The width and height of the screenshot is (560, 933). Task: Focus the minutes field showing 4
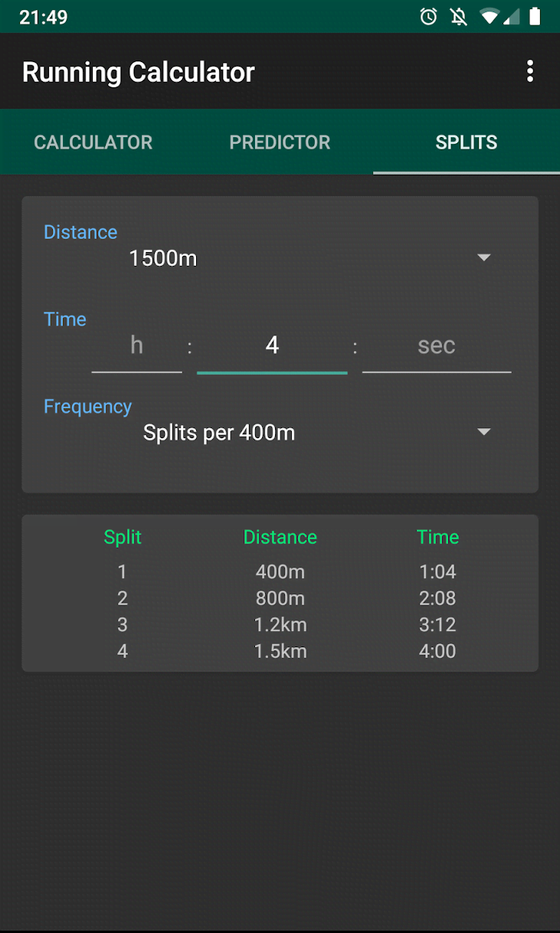click(272, 346)
